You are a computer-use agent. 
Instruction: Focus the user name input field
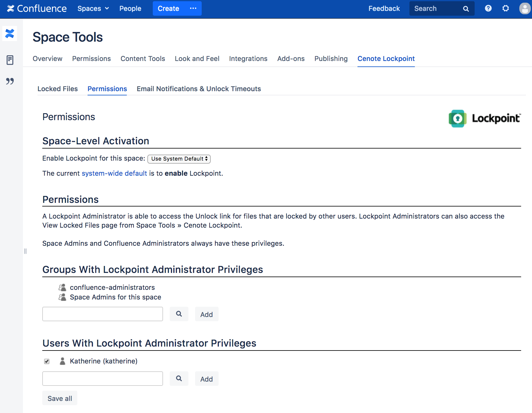[x=103, y=379]
